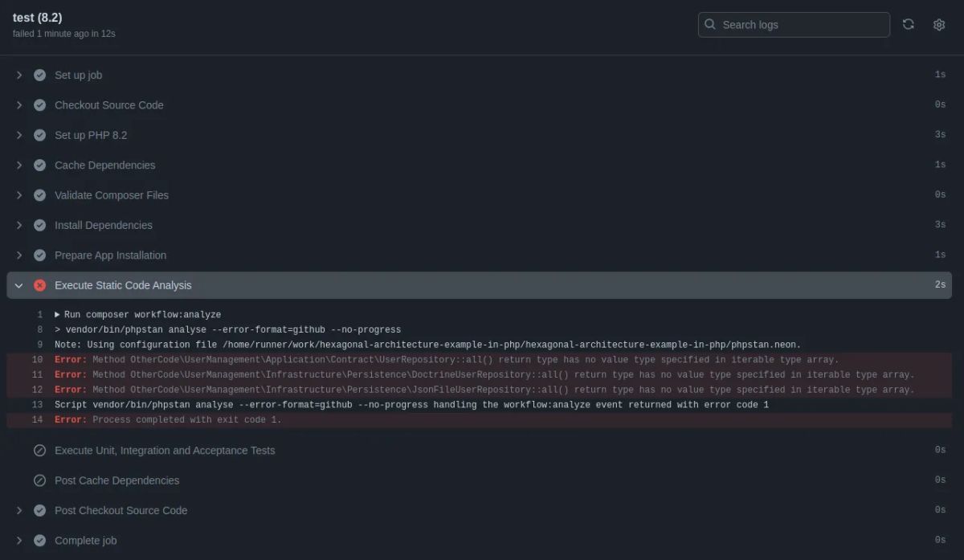
Task: Click the success icon beside Prepare App Installation
Action: (x=39, y=255)
